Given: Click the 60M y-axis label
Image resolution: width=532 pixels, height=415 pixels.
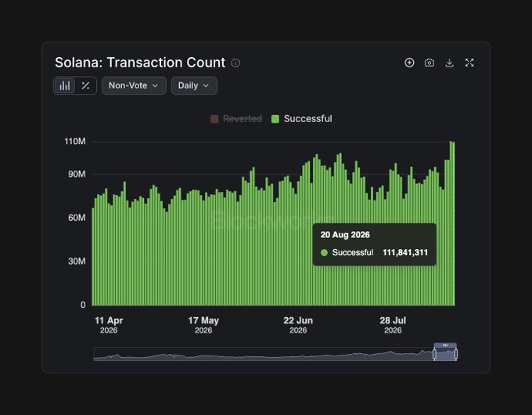Looking at the screenshot, I should [77, 218].
